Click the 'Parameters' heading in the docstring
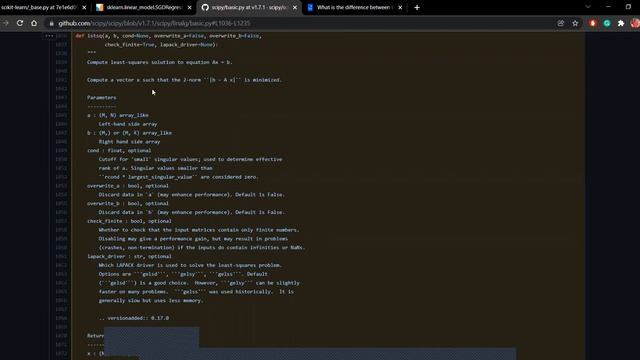This screenshot has height=360, width=640. (102, 98)
